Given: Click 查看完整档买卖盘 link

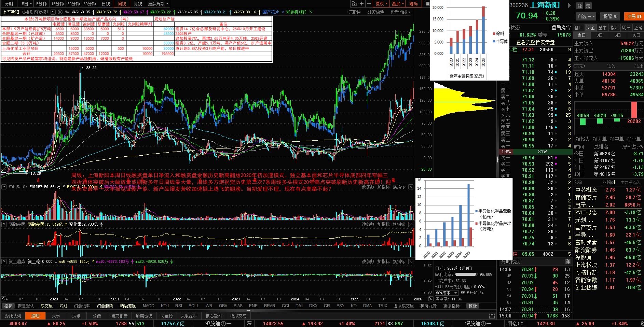Looking at the screenshot, I should [x=535, y=42].
